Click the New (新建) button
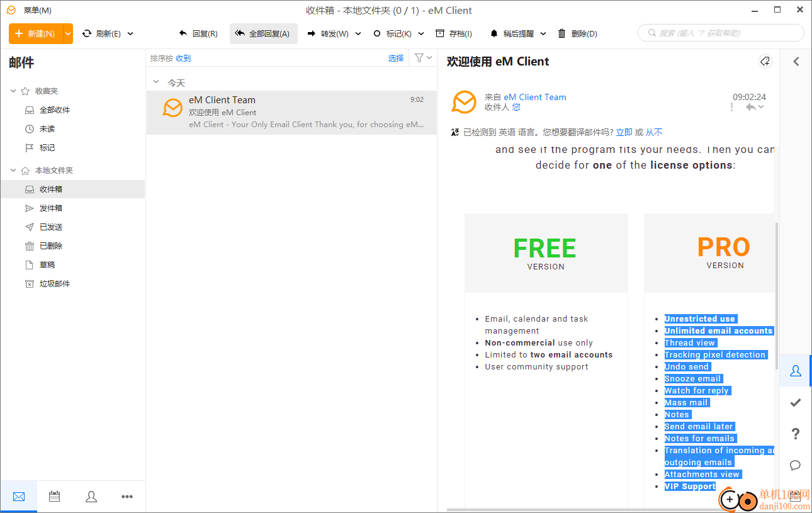Viewport: 812px width, 513px height. (x=35, y=33)
